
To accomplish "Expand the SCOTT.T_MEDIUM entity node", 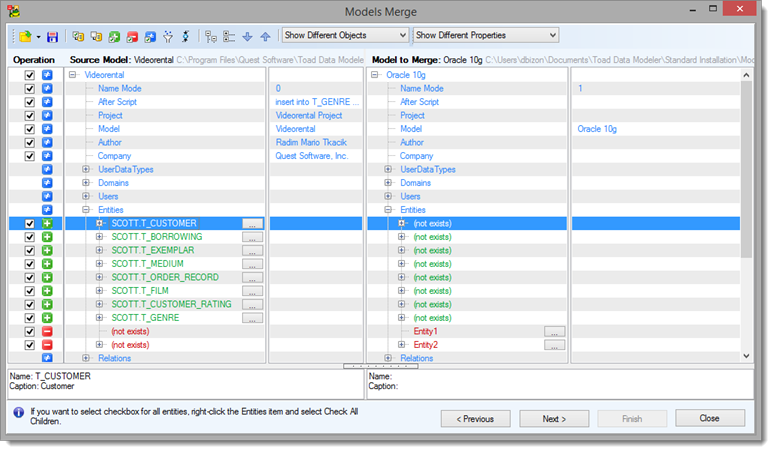I will coord(100,264).
